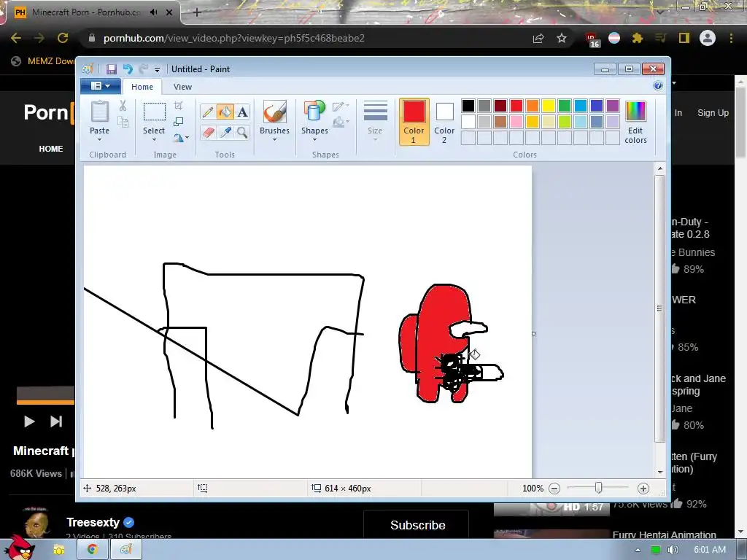The width and height of the screenshot is (747, 560).
Task: Reload the page in Chrome
Action: (x=63, y=38)
